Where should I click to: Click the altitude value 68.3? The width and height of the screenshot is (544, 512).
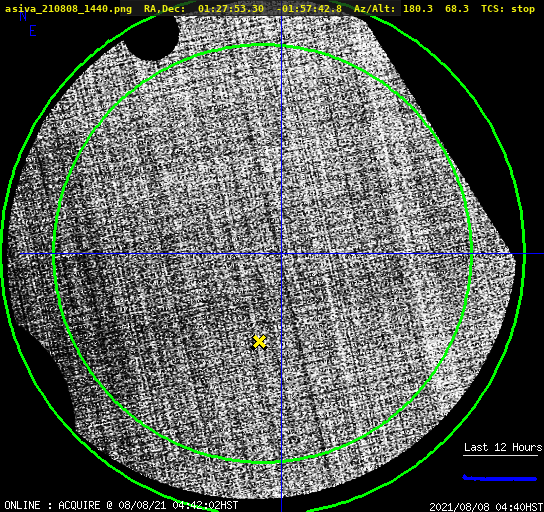(x=457, y=9)
